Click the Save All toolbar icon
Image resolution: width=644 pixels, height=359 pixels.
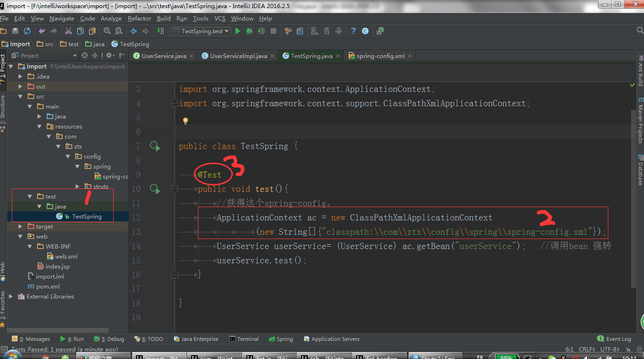pyautogui.click(x=15, y=31)
